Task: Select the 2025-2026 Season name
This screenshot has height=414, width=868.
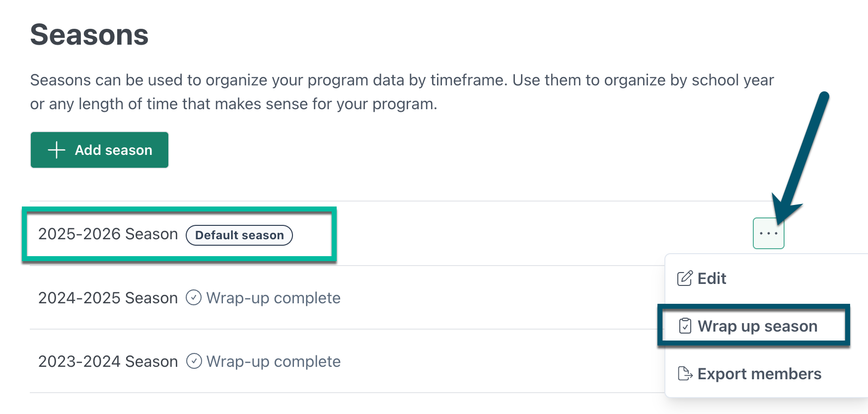Action: pyautogui.click(x=108, y=234)
